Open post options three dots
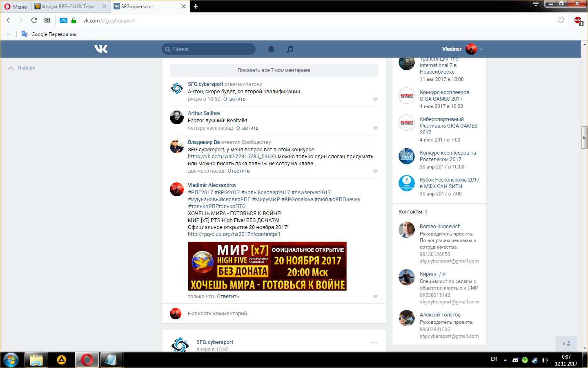This screenshot has width=588, height=368. coord(374,343)
